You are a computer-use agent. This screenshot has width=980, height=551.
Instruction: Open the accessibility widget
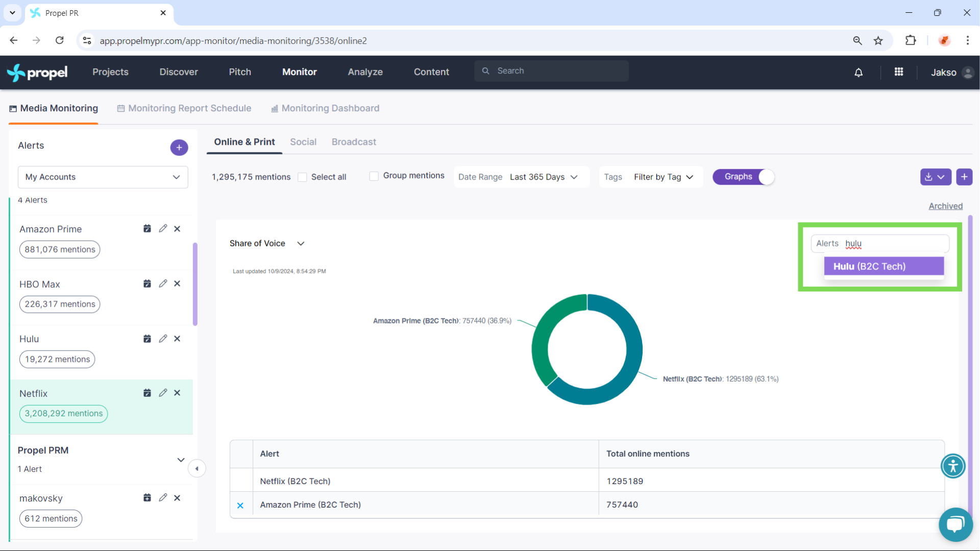(x=953, y=466)
